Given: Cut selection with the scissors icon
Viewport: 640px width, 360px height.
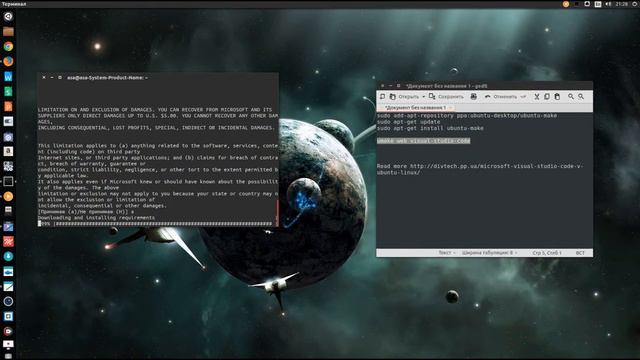Looking at the screenshot, I should click(x=537, y=97).
